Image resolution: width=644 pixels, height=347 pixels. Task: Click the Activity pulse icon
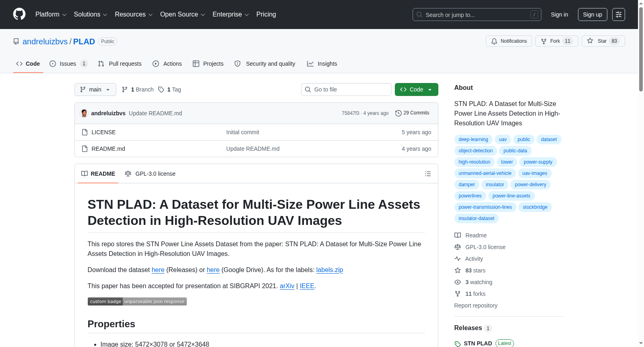[x=458, y=259]
